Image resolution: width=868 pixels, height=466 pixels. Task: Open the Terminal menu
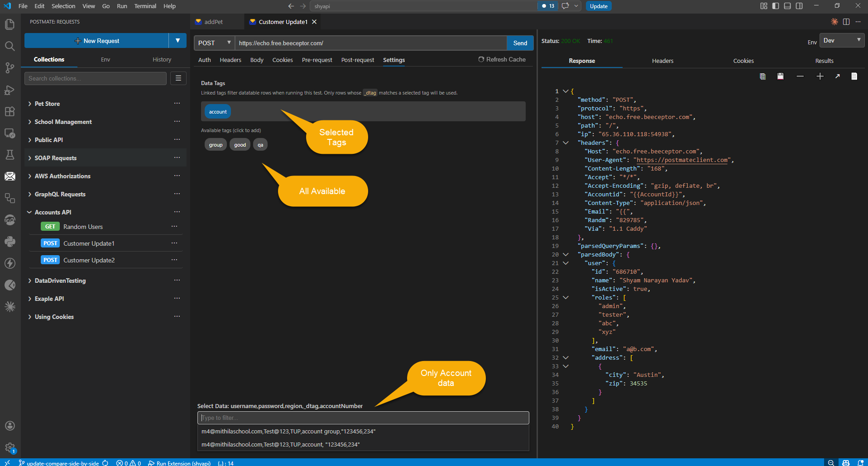[145, 6]
